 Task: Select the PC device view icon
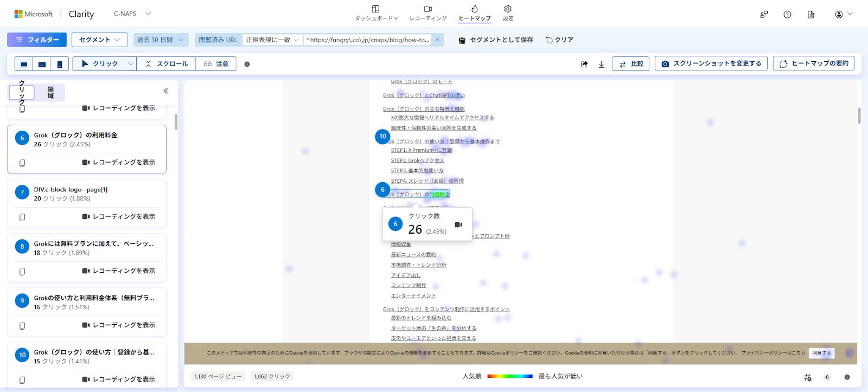pos(24,64)
